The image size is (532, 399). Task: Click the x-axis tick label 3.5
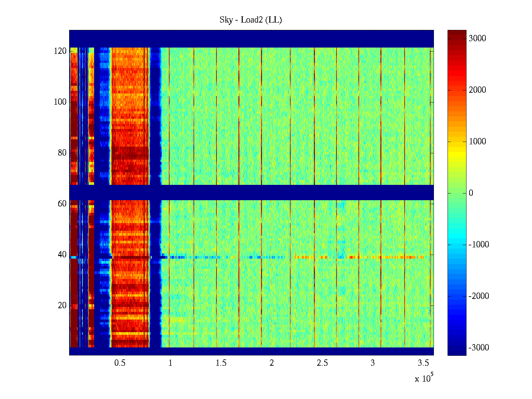[x=423, y=363]
